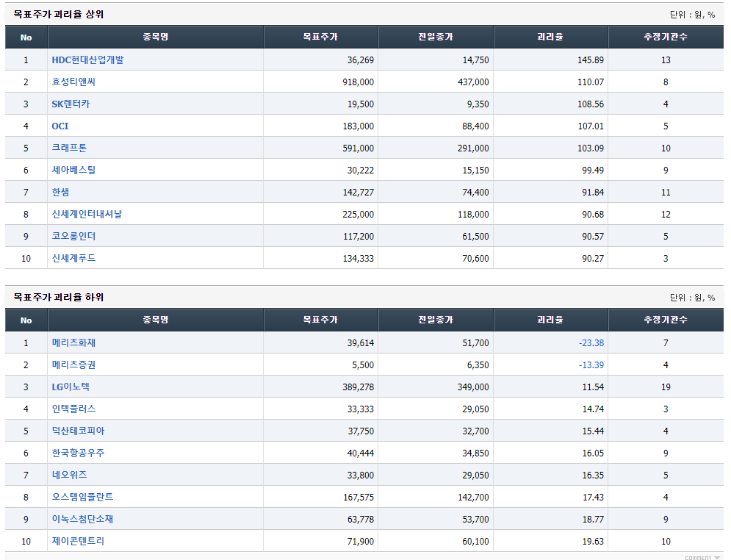Open the 효성티앤씨 stock link
Image resolution: width=731 pixels, height=560 pixels.
pyautogui.click(x=73, y=82)
